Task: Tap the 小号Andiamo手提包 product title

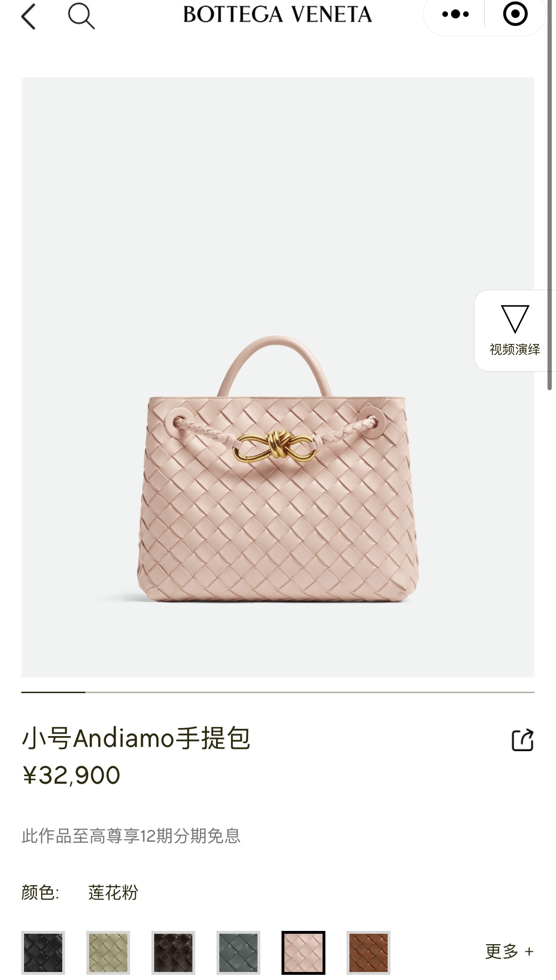Action: tap(136, 738)
